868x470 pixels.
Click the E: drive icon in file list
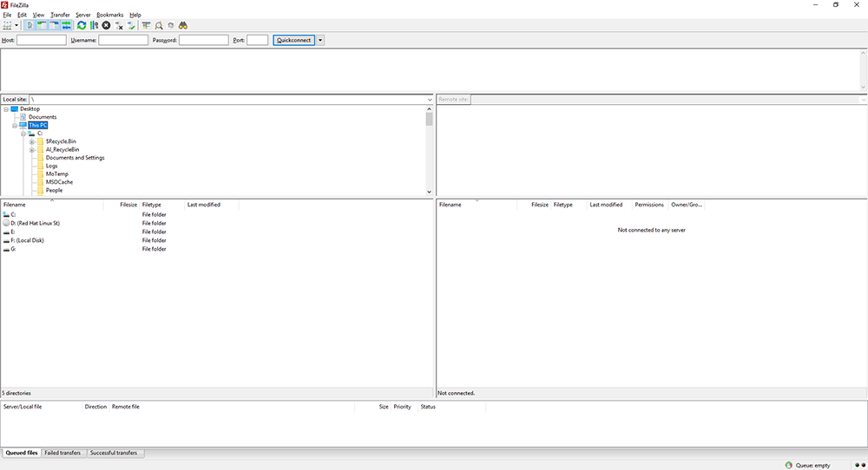tap(6, 232)
